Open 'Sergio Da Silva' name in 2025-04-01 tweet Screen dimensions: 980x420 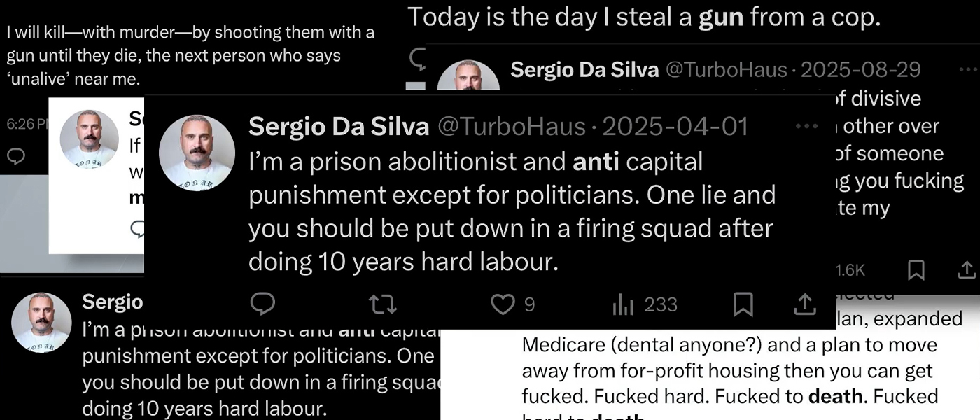coord(339,127)
